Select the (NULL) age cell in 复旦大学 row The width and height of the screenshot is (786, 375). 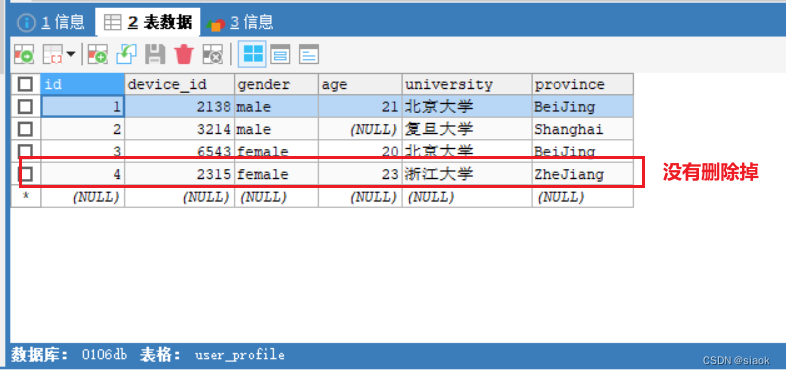[x=360, y=129]
